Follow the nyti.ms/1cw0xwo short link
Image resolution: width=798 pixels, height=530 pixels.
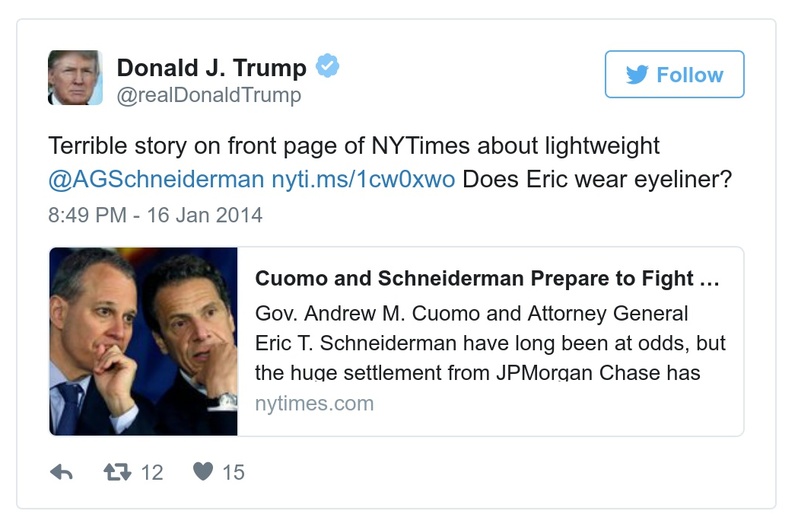[363, 181]
